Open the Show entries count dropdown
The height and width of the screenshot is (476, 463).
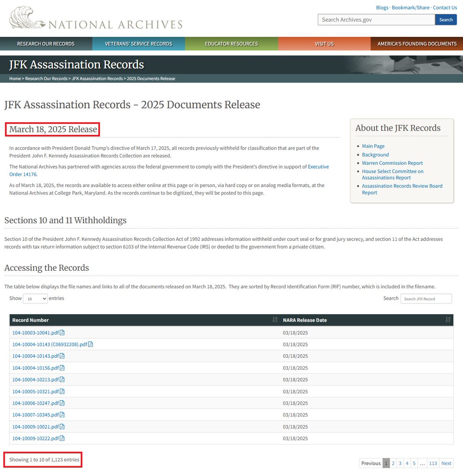(x=35, y=299)
